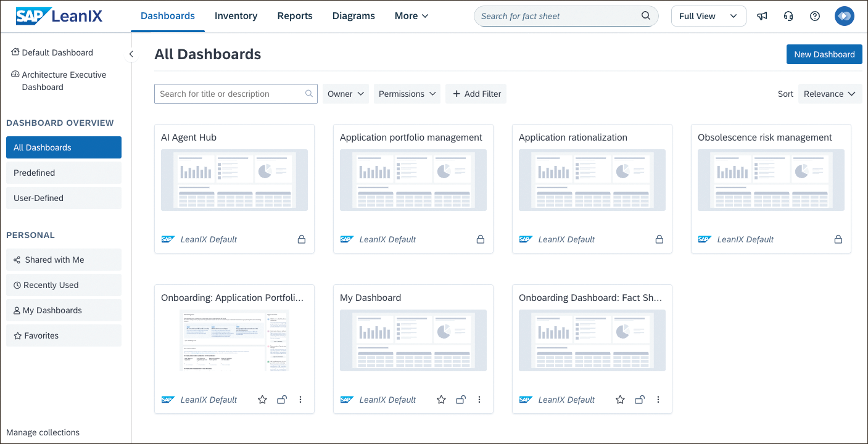
Task: Open the help question mark icon
Action: pos(815,16)
